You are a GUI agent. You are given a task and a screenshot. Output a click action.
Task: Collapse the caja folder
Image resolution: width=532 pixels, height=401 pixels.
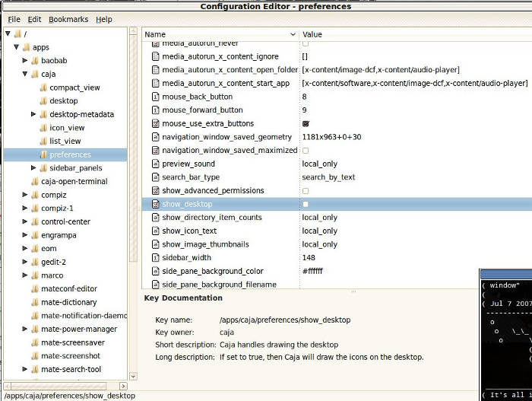coord(25,74)
